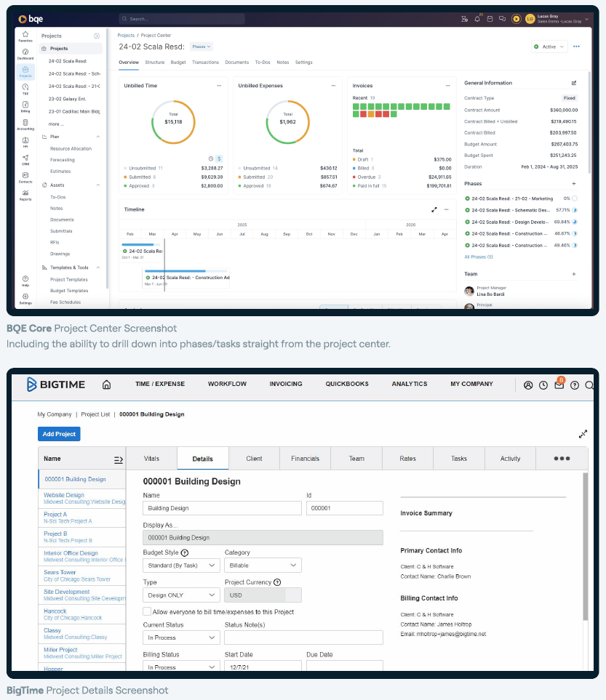Screen dimensions: 606x700
Task: Switch Unbilled Time to hours clock view
Action: coord(211,159)
